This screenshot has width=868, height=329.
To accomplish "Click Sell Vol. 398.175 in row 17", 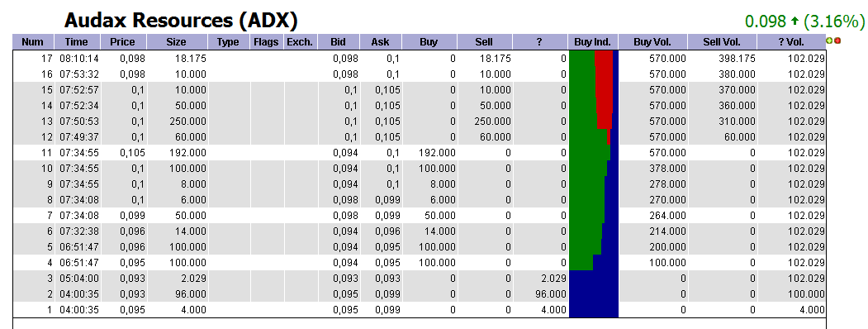I will (737, 58).
